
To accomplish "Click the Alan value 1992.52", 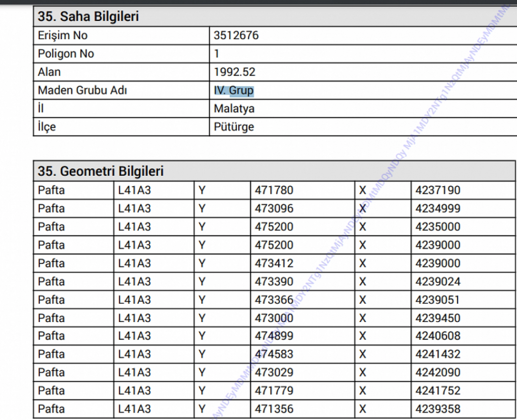I will pos(235,72).
